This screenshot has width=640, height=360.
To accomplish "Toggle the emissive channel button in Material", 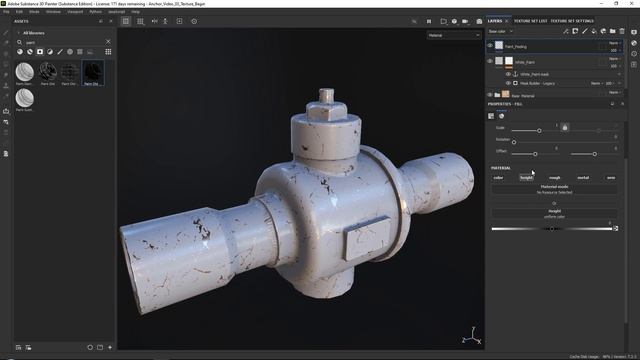I will click(611, 178).
